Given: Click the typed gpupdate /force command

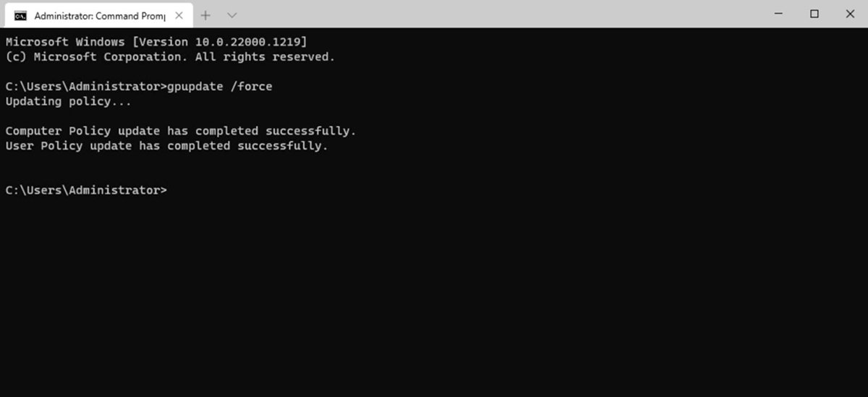Looking at the screenshot, I should coord(219,87).
